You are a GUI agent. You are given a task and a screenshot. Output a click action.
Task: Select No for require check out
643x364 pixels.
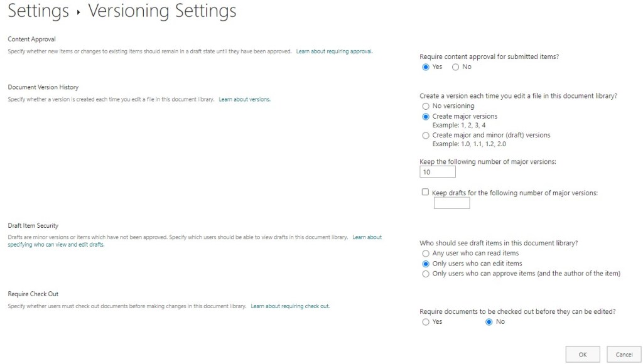point(489,322)
